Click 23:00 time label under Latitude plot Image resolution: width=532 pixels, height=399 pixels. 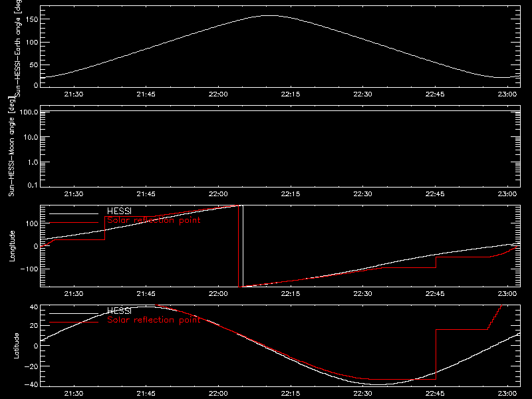pyautogui.click(x=507, y=393)
